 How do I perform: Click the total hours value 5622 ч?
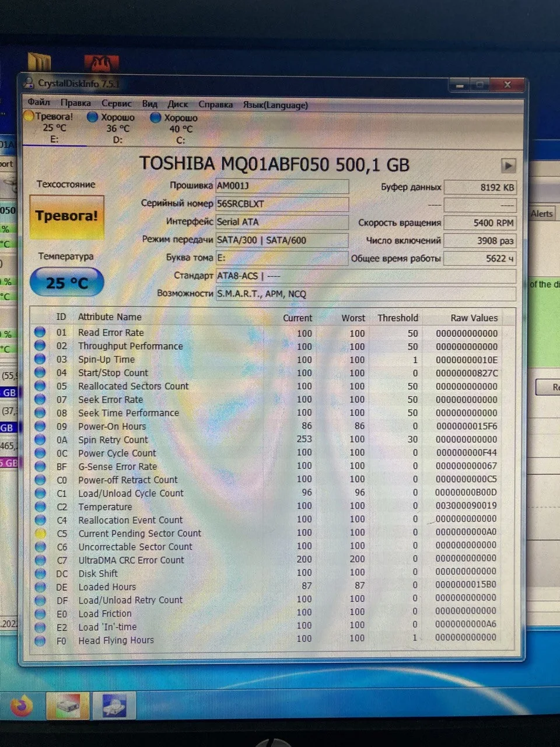(480, 259)
